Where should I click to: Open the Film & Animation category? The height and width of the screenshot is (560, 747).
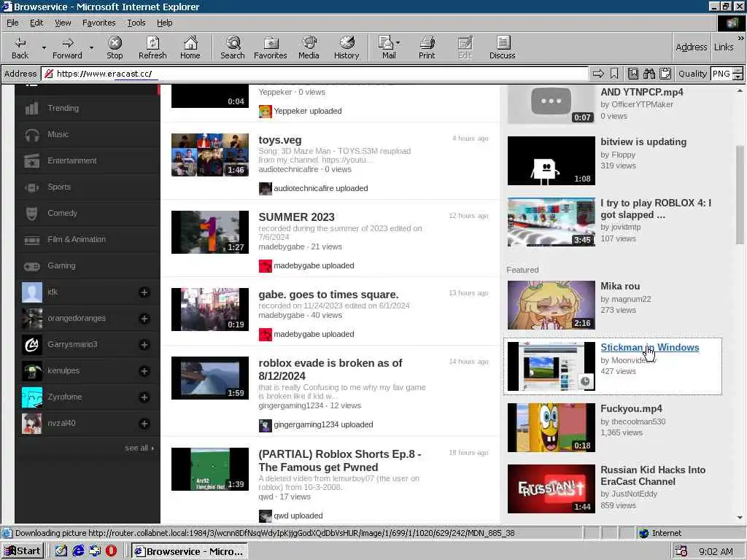point(88,239)
